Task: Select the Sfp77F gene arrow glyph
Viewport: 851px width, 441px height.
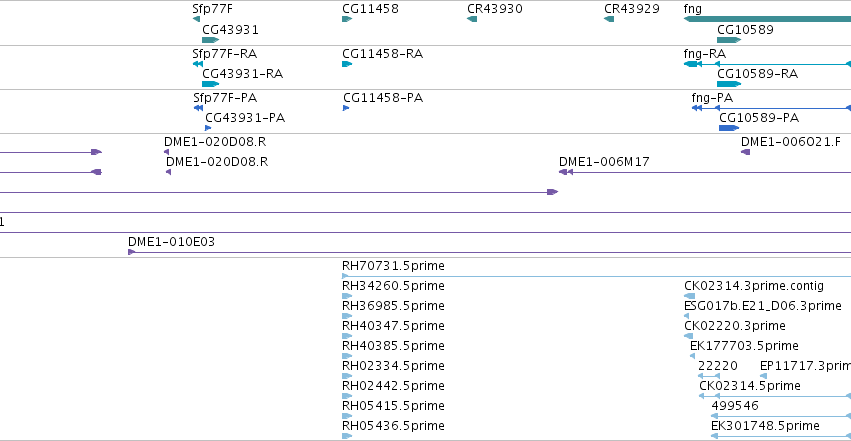Action: pyautogui.click(x=196, y=20)
